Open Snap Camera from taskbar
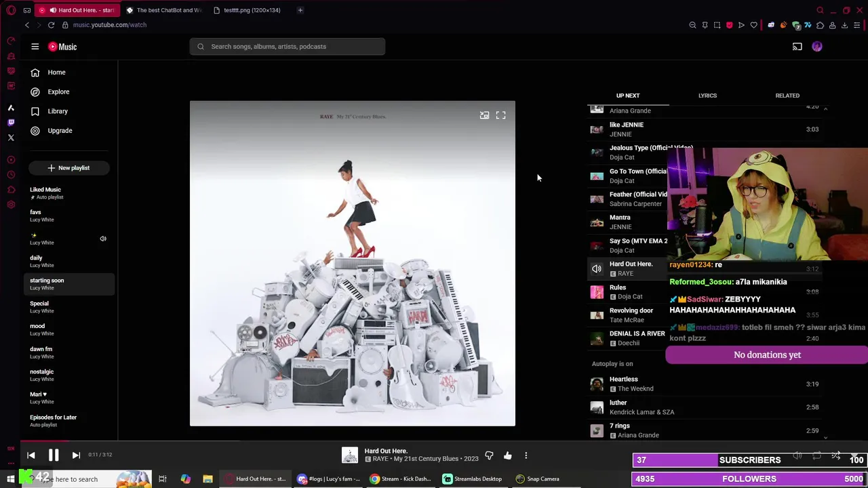 point(538,479)
